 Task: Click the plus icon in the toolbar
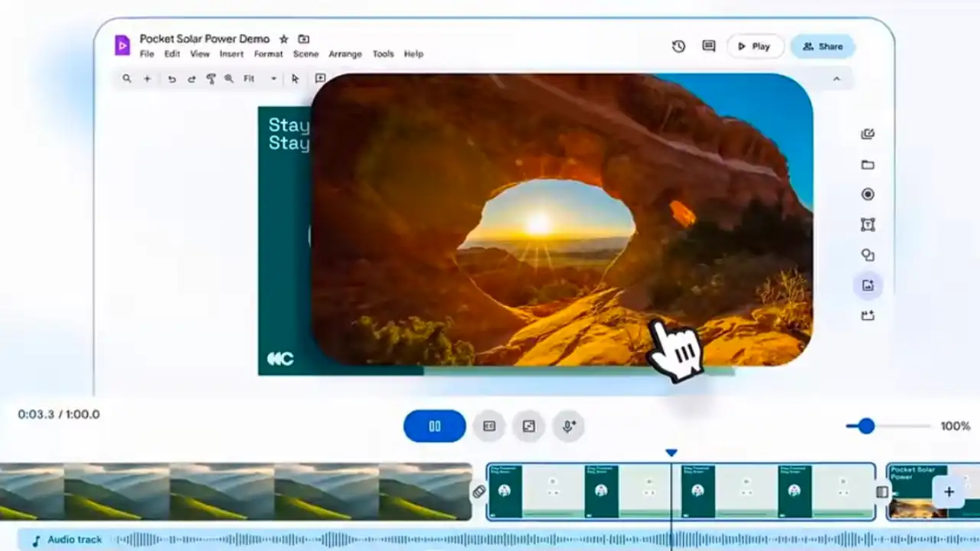tap(147, 79)
